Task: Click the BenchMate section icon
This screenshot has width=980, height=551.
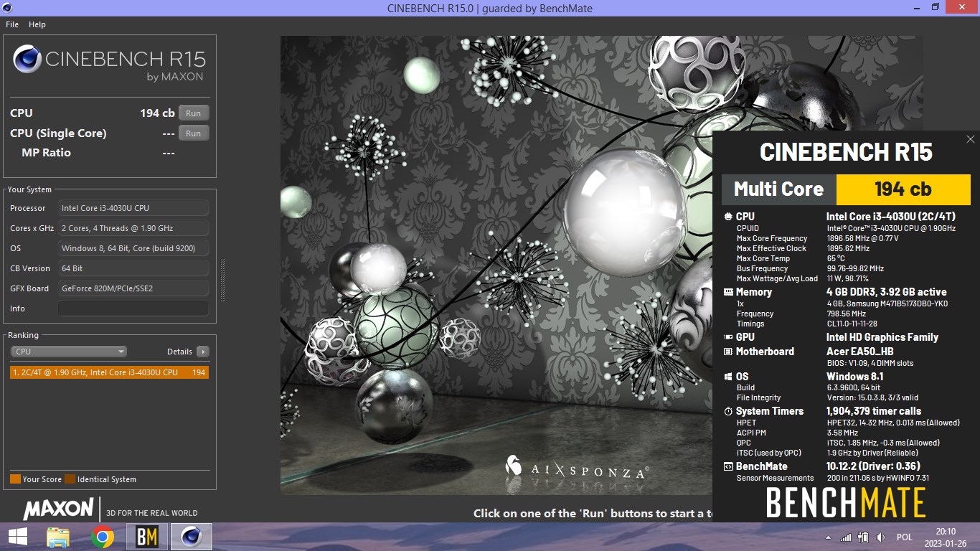Action: click(728, 466)
